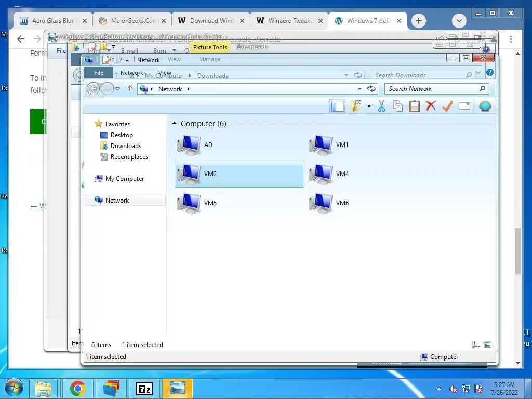532x399 pixels.
Task: Open the Windows Start button
Action: pos(14,388)
